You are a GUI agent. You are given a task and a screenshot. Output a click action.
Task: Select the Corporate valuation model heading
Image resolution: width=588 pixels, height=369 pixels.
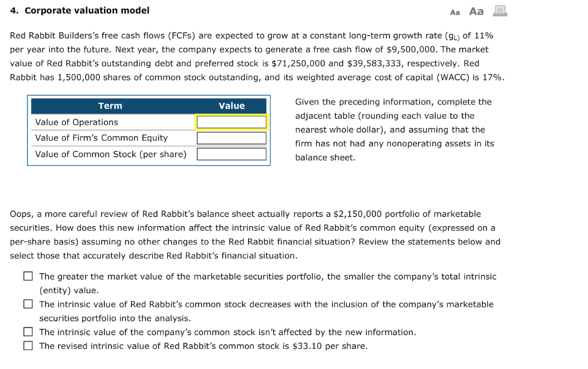(80, 10)
